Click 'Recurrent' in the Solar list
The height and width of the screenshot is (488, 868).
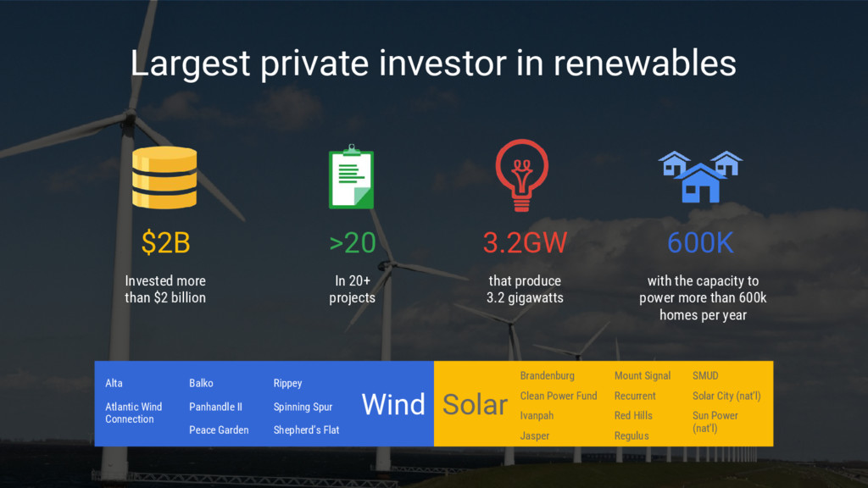(x=635, y=396)
